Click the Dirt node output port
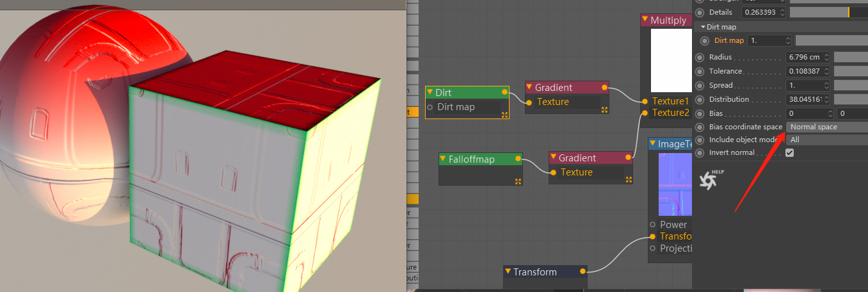 [505, 92]
